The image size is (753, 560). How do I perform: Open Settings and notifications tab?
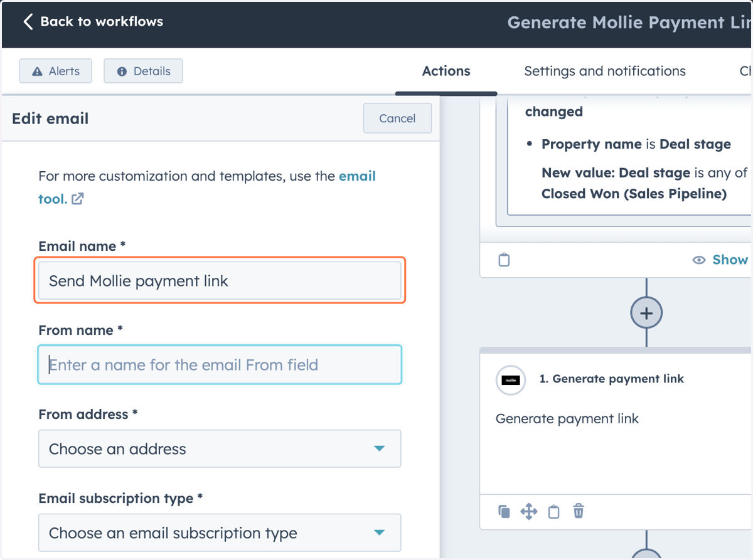coord(605,71)
